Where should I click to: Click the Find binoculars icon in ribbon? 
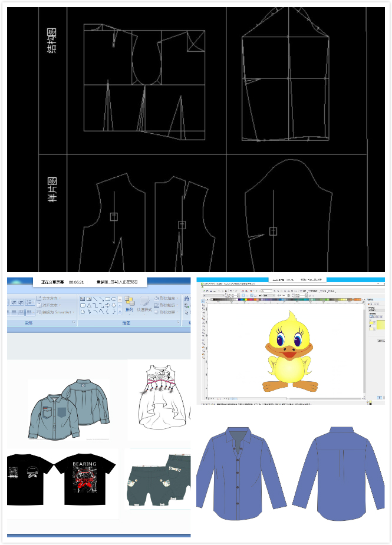coord(186,299)
